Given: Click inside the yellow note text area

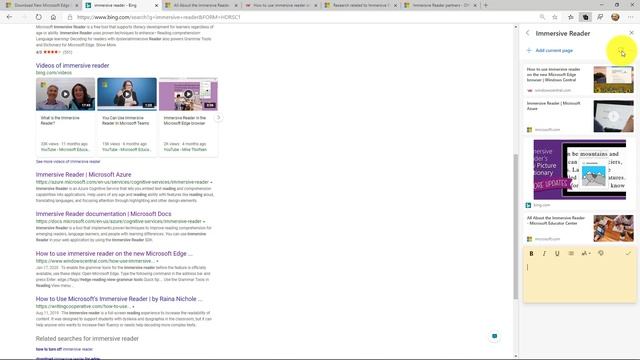Looking at the screenshot, I should [579, 281].
